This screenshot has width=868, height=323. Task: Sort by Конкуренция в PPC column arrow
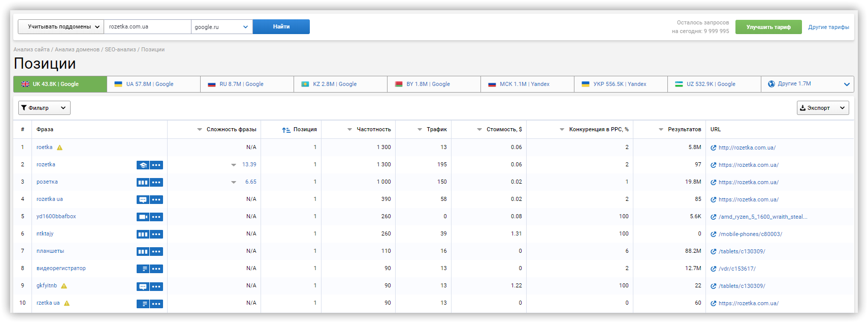[x=562, y=130]
